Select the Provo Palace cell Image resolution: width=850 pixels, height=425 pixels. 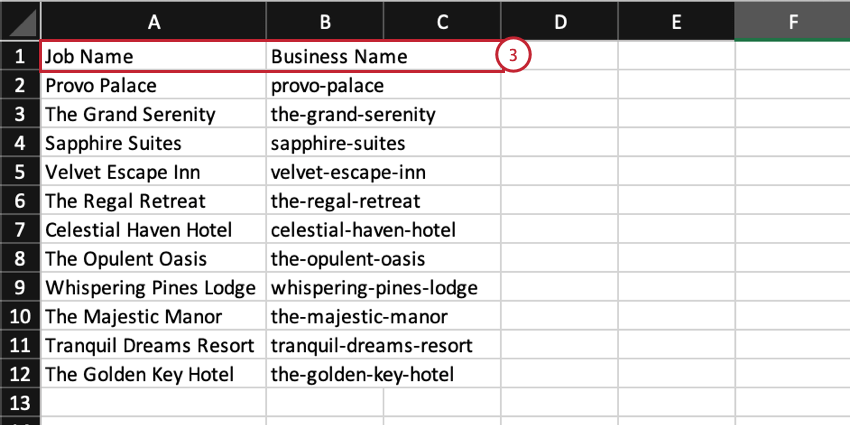coord(154,85)
